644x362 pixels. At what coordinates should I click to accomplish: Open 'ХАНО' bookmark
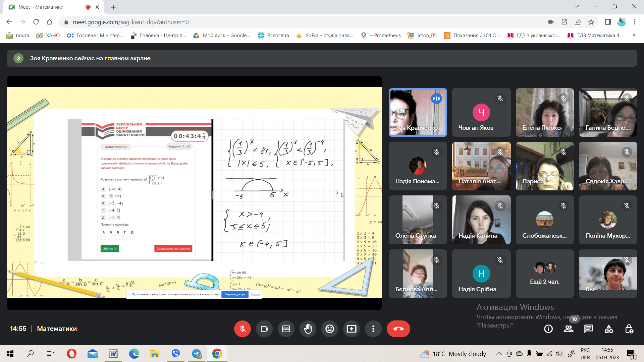[48, 35]
